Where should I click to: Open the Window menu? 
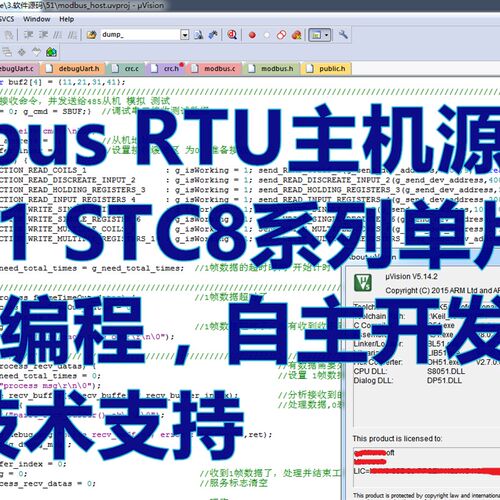click(x=36, y=19)
